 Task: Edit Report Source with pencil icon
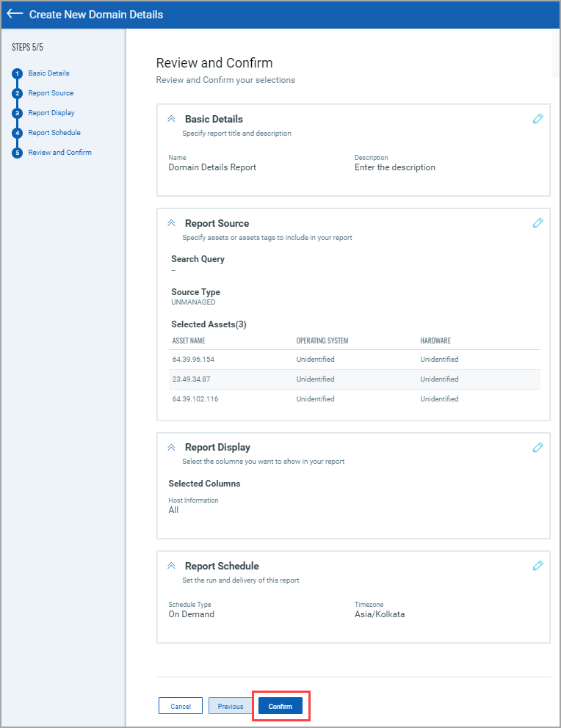pyautogui.click(x=538, y=223)
